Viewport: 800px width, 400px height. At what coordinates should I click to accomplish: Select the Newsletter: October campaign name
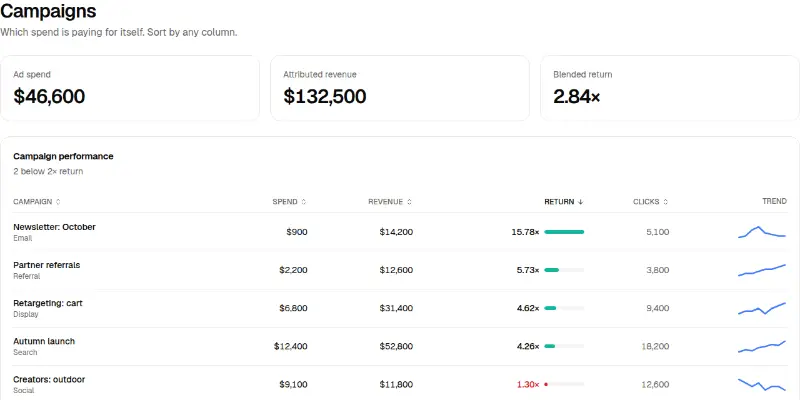pos(54,227)
